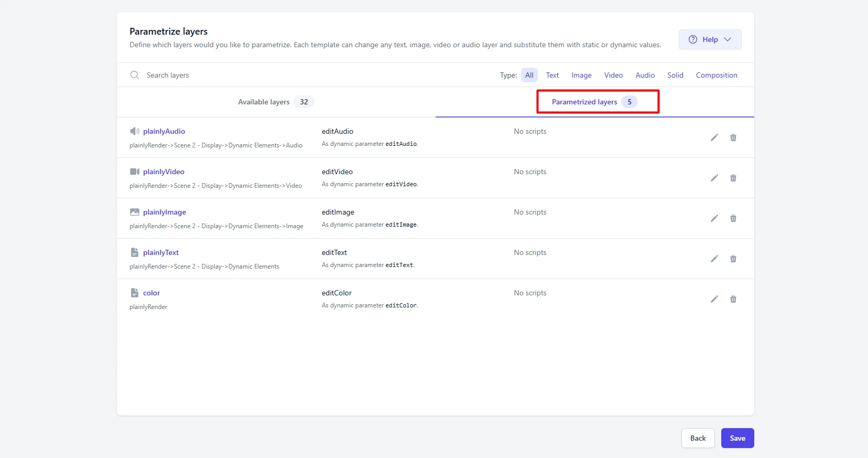Filter layers by All type
868x458 pixels.
[x=529, y=75]
